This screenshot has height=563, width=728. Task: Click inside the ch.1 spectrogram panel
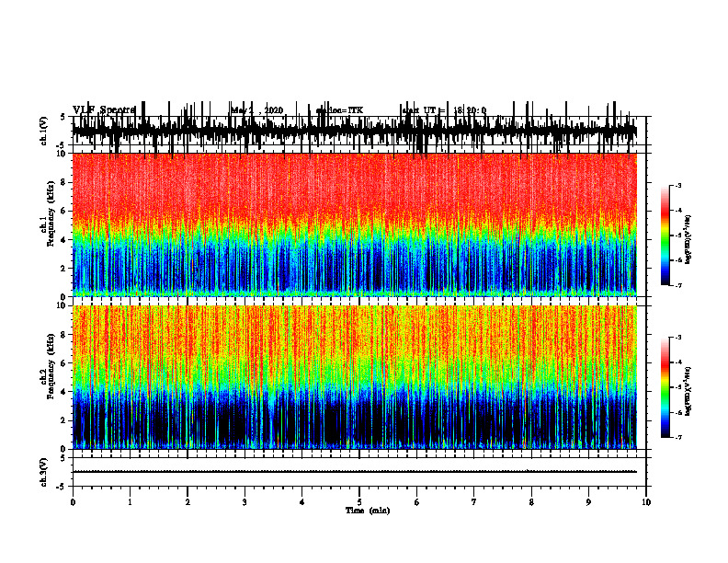(x=355, y=224)
